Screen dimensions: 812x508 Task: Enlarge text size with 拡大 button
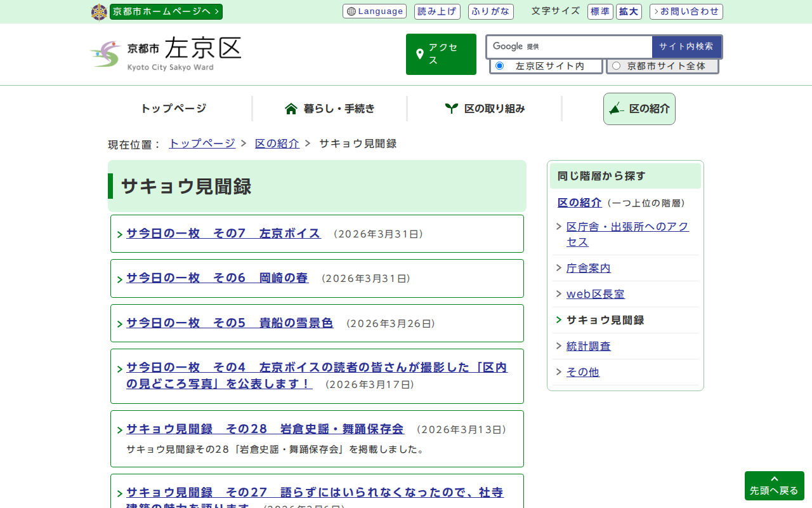click(x=629, y=11)
